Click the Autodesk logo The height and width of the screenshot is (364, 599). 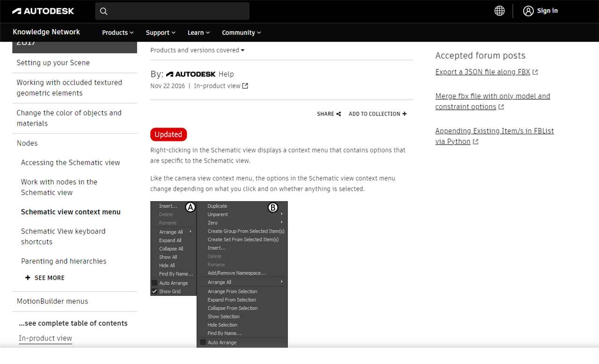pyautogui.click(x=43, y=11)
